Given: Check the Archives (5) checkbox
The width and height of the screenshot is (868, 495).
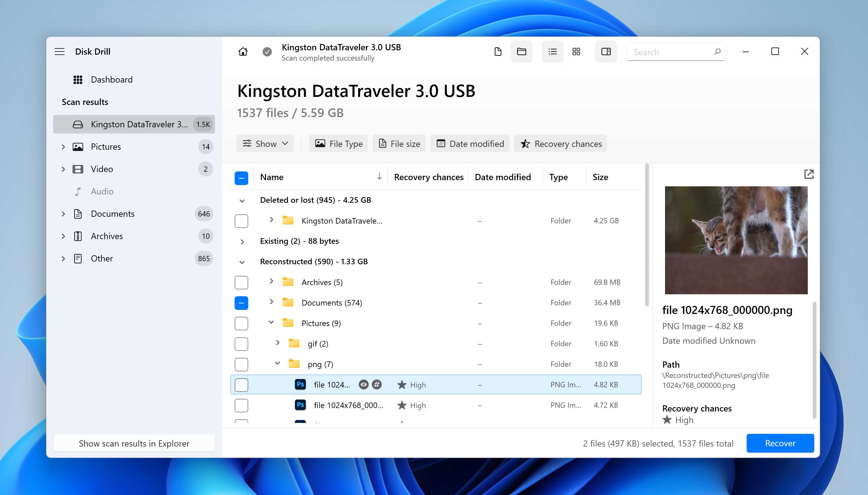Looking at the screenshot, I should pyautogui.click(x=241, y=283).
